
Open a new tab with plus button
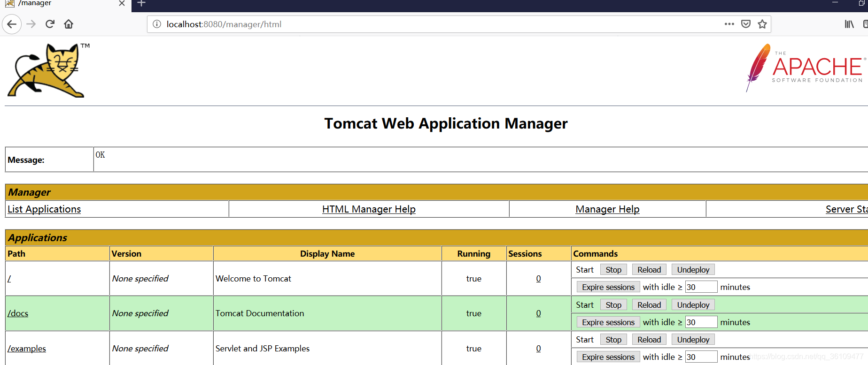coord(141,3)
